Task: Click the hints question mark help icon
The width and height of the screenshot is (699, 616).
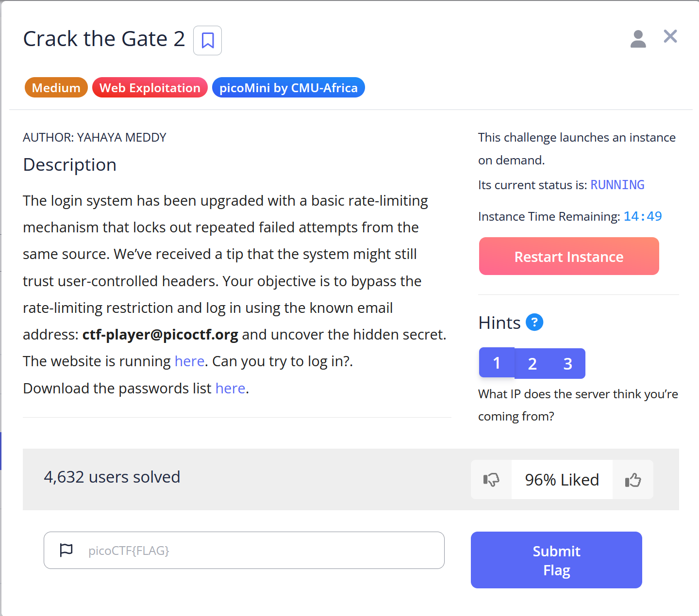Action: click(x=534, y=322)
